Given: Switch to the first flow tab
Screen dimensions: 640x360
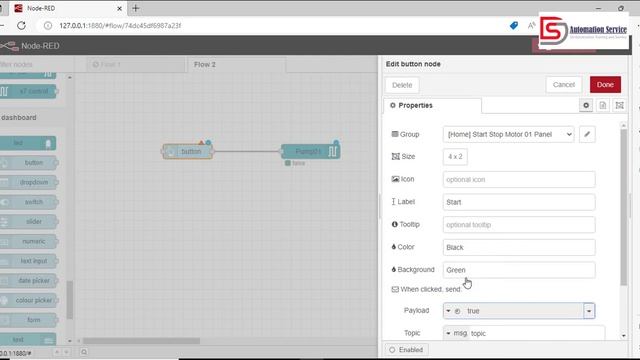Looking at the screenshot, I should [136, 64].
